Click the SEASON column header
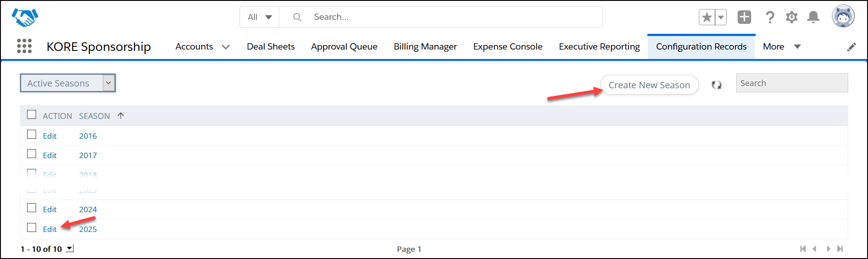The height and width of the screenshot is (259, 868). tap(94, 116)
